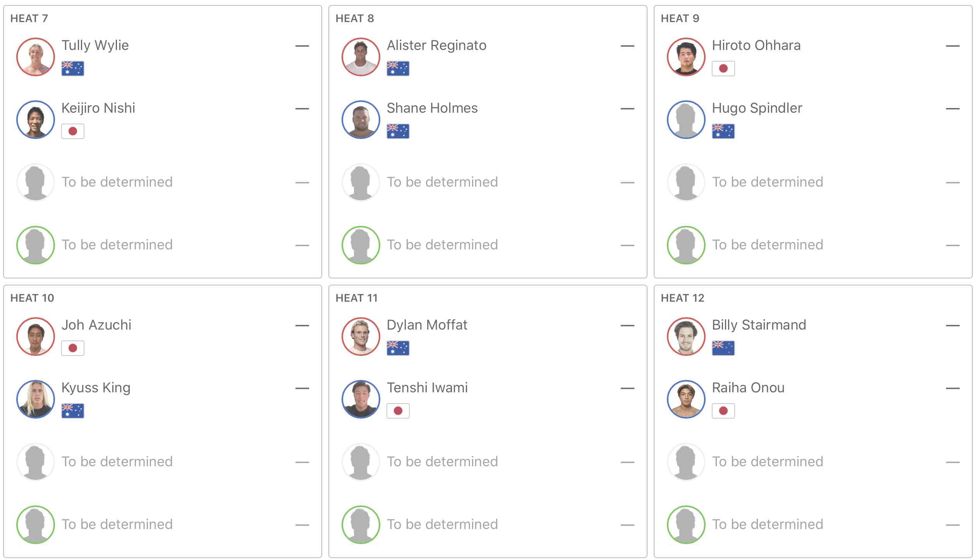Click the Australian flag under Kyuss King
979x560 pixels.
(x=73, y=411)
